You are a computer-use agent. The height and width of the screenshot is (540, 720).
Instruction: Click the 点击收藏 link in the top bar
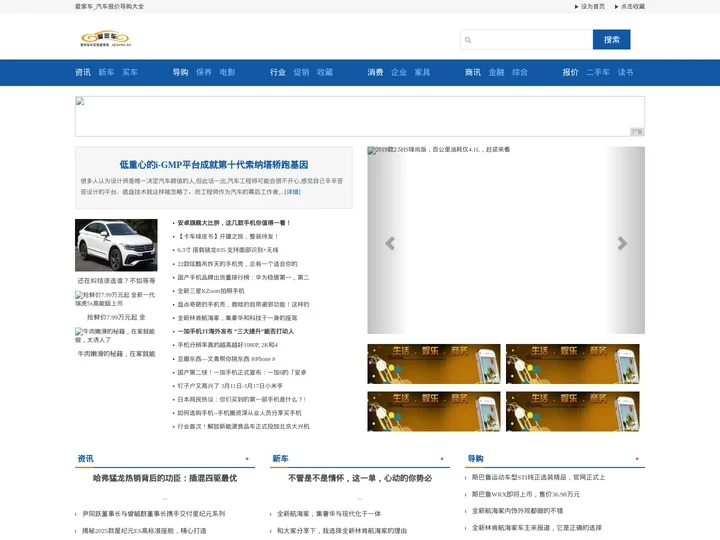(x=633, y=6)
